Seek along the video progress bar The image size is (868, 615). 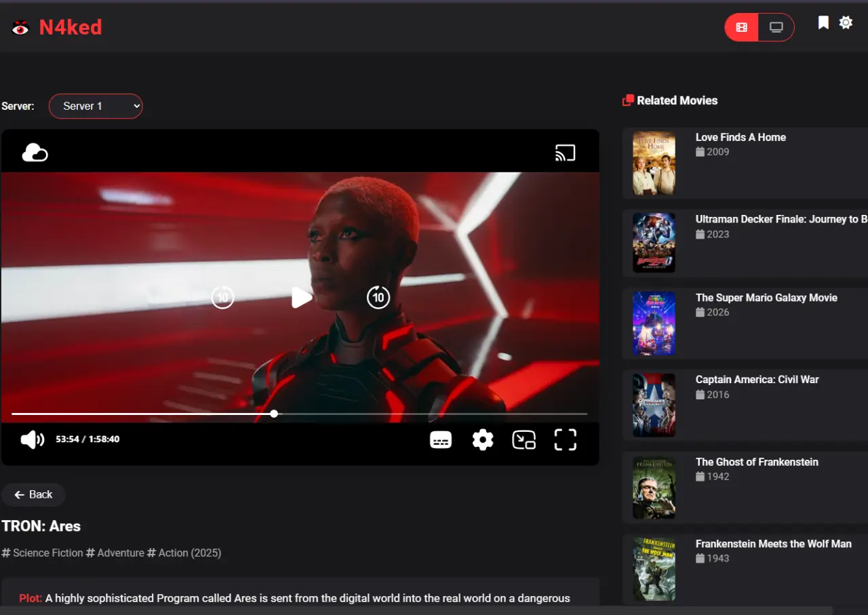point(299,414)
